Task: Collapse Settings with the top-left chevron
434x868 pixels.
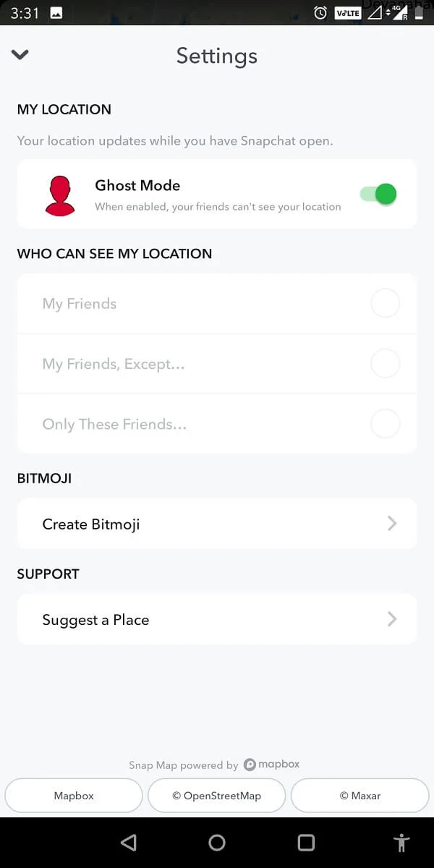Action: 20,55
